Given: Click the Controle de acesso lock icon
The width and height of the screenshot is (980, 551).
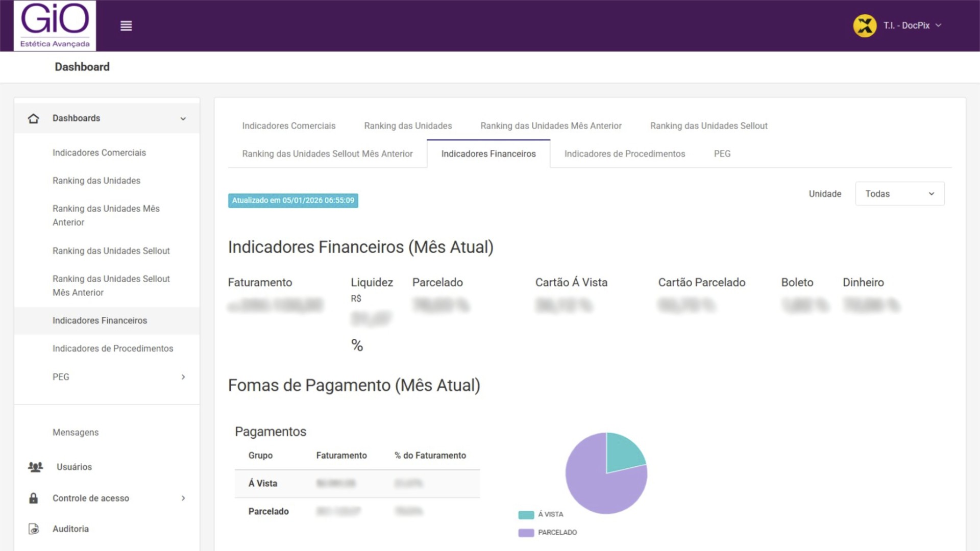Looking at the screenshot, I should [x=34, y=498].
